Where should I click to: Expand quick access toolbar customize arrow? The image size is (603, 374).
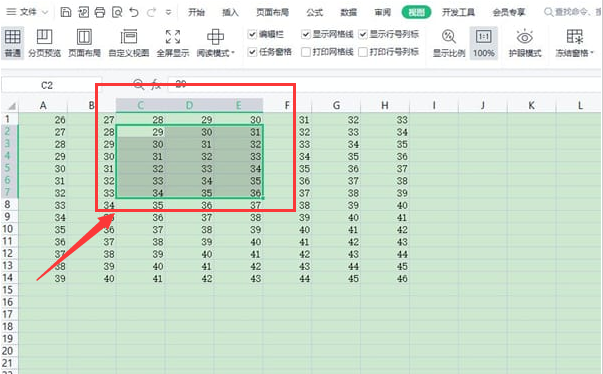168,13
